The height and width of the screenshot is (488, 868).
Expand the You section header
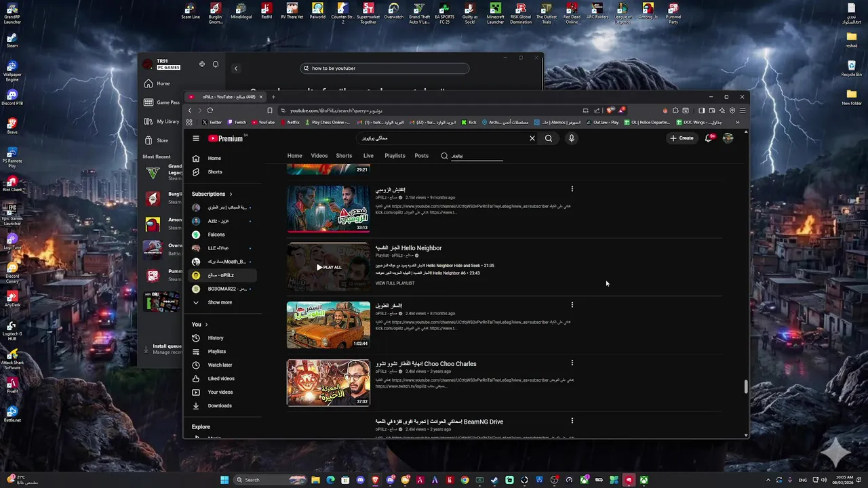[200, 324]
